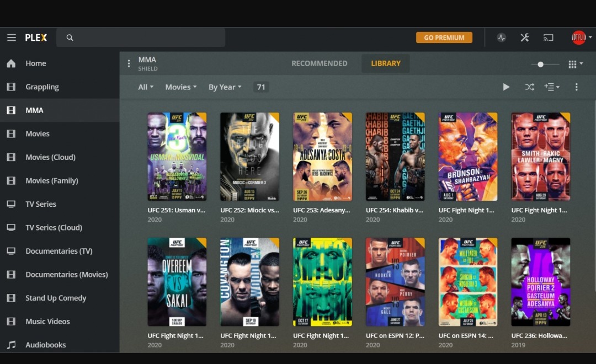The image size is (596, 364).
Task: Click the search magnifier icon
Action: pyautogui.click(x=70, y=38)
